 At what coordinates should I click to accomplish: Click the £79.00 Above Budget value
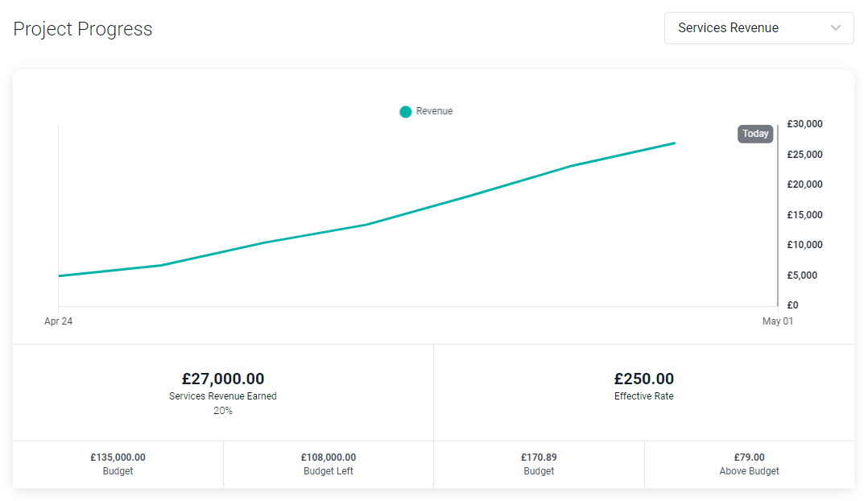pos(749,458)
